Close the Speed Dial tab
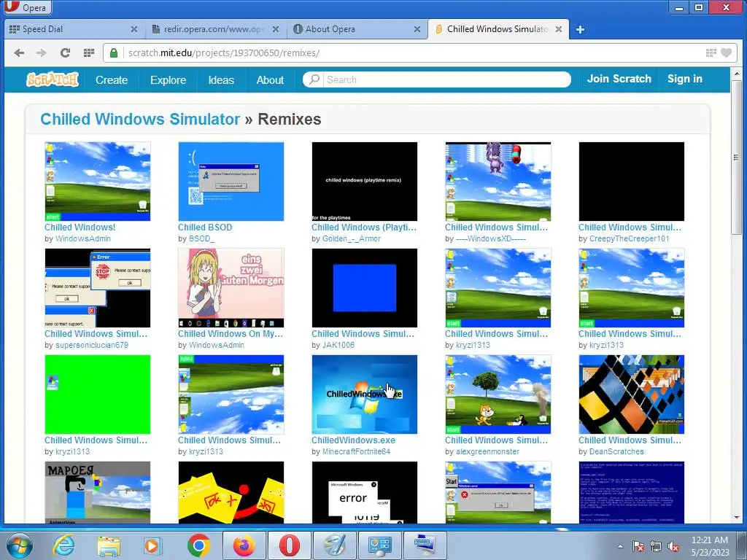 [134, 29]
